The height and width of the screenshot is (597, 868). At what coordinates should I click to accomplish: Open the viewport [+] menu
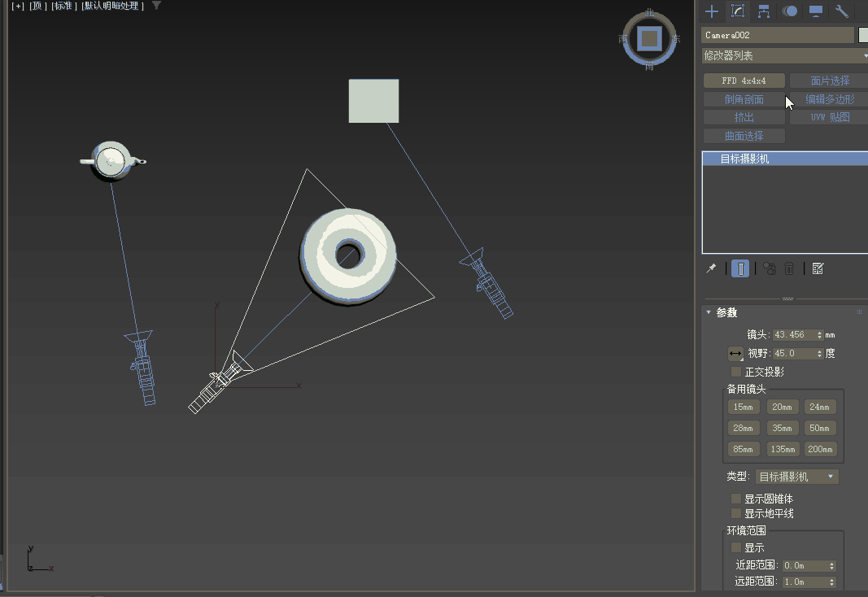click(18, 6)
